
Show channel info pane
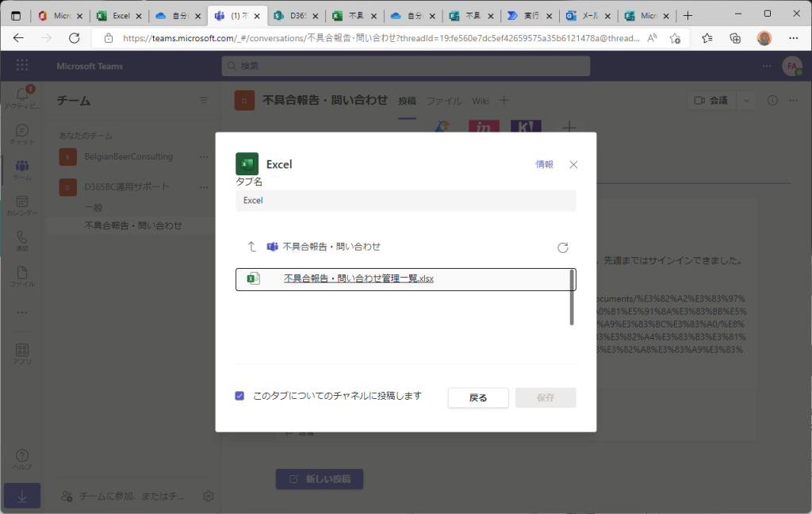click(772, 101)
